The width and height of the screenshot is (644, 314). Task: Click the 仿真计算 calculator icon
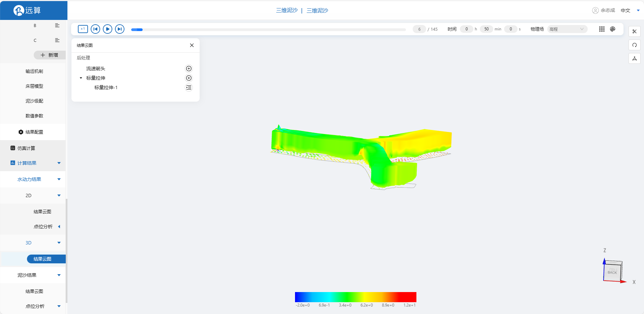pos(13,148)
